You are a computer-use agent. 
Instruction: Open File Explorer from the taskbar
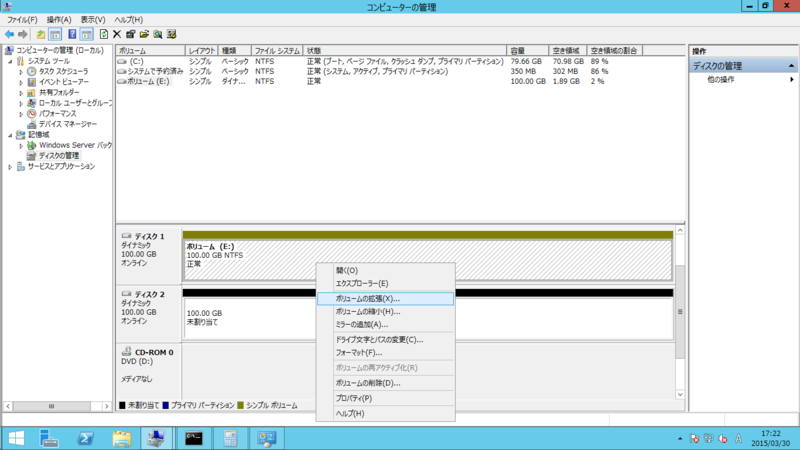click(x=122, y=438)
